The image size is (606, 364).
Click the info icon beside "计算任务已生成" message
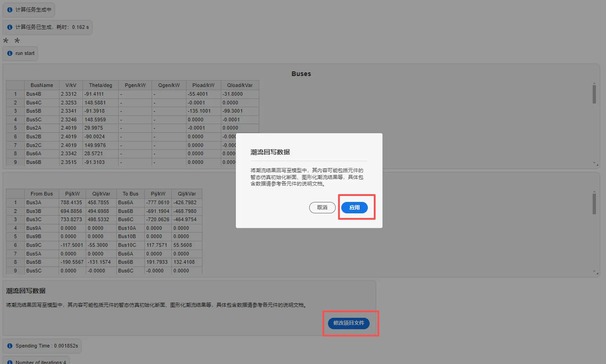click(x=10, y=27)
